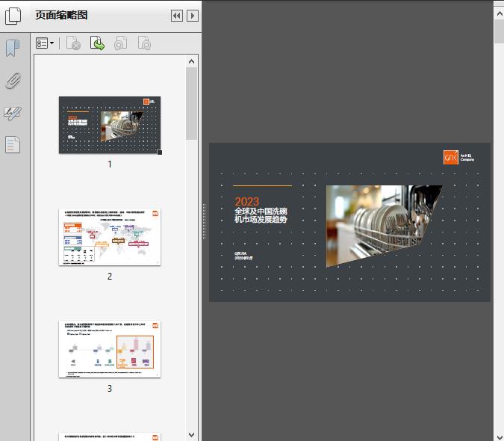Click the insert page green arrow icon
The height and width of the screenshot is (441, 504).
(x=97, y=43)
